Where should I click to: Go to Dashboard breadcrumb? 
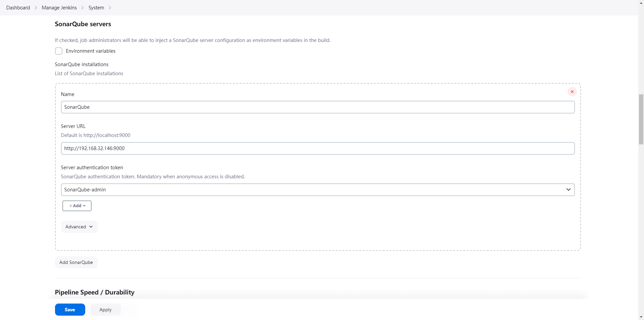(18, 8)
